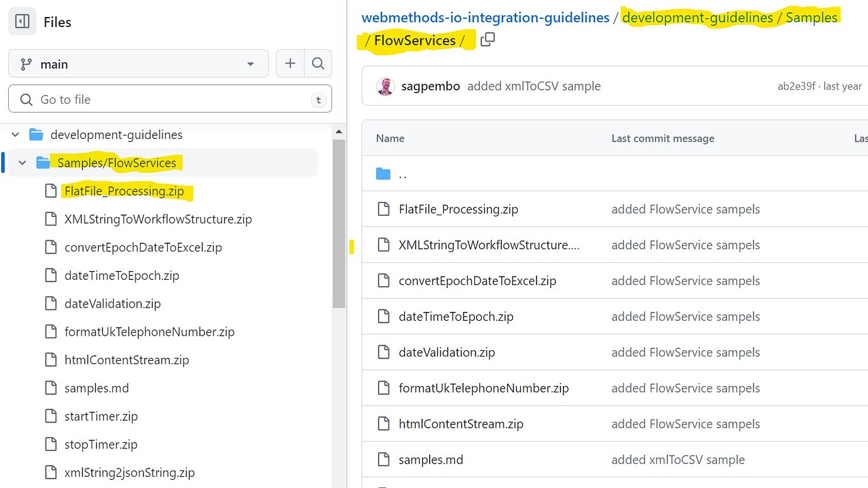Image resolution: width=868 pixels, height=488 pixels.
Task: Collapse the Files side panel icon
Action: 22,21
